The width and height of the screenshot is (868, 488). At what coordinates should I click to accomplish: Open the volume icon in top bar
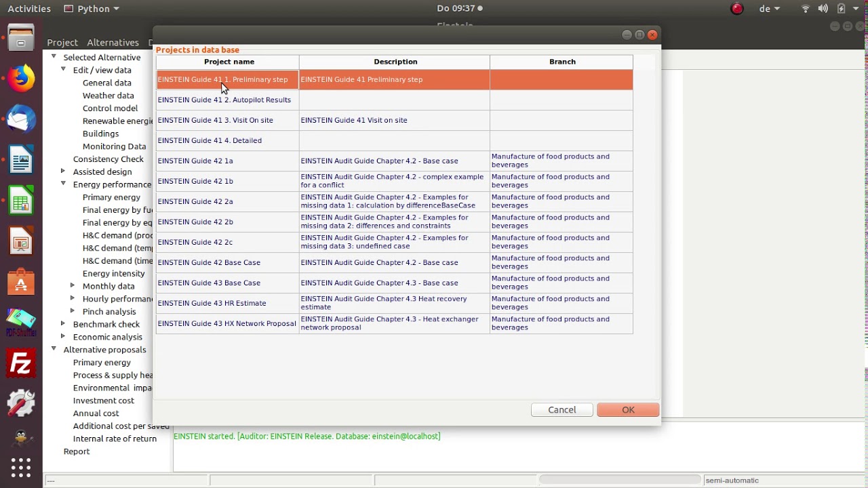(x=823, y=9)
